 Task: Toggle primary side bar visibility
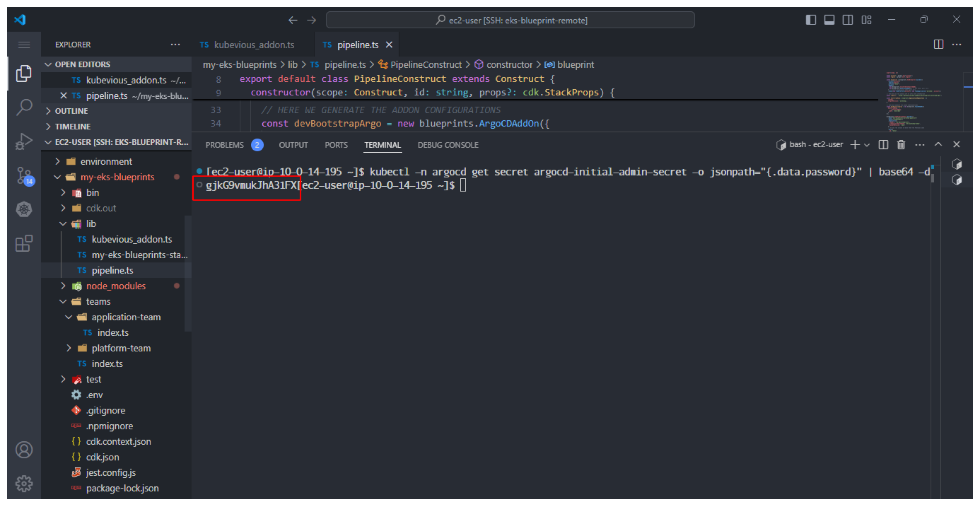(811, 20)
